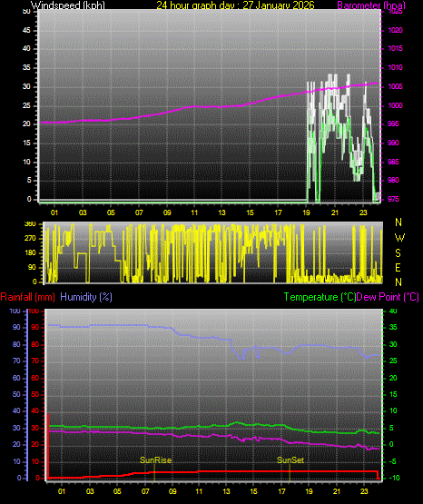Click the 'S' compass direction letter

pos(398,253)
